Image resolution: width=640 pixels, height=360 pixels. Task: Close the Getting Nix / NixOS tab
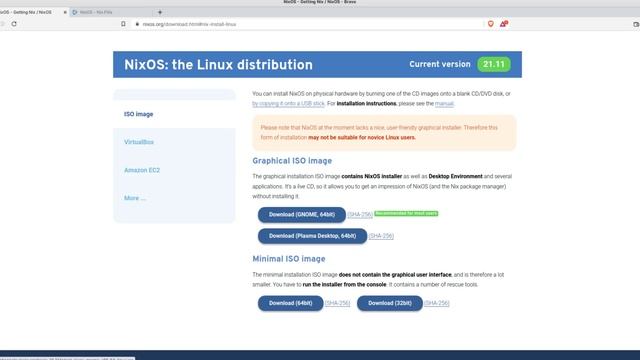pyautogui.click(x=65, y=12)
